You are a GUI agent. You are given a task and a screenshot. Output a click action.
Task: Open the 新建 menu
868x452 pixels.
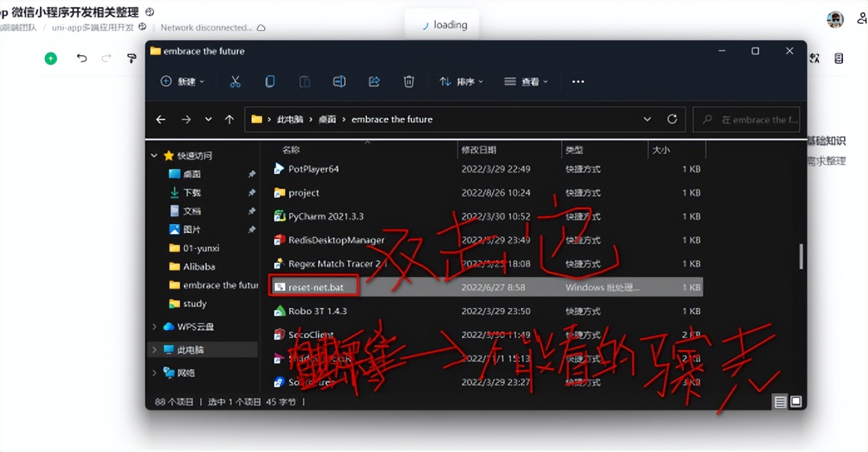182,81
